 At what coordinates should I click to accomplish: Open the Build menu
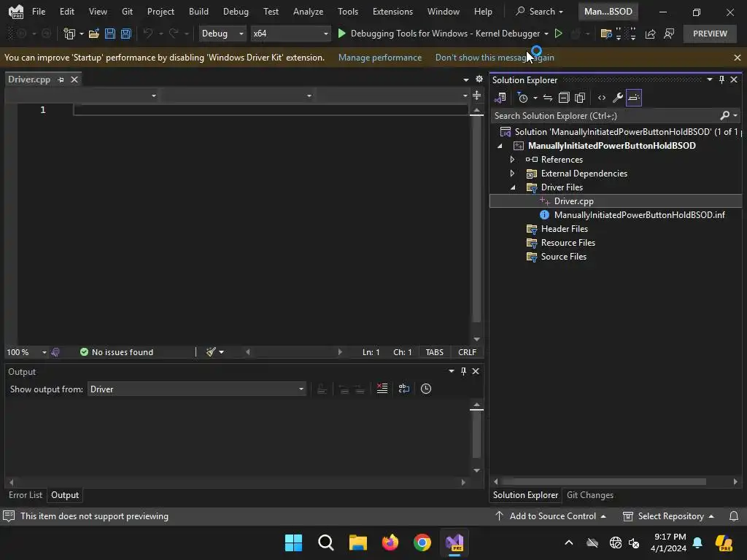click(x=198, y=12)
